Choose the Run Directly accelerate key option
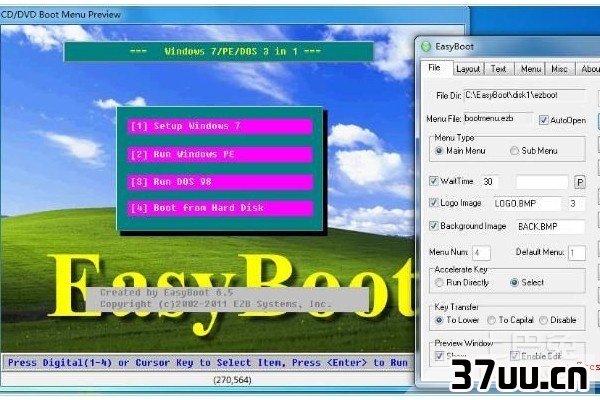 439,283
